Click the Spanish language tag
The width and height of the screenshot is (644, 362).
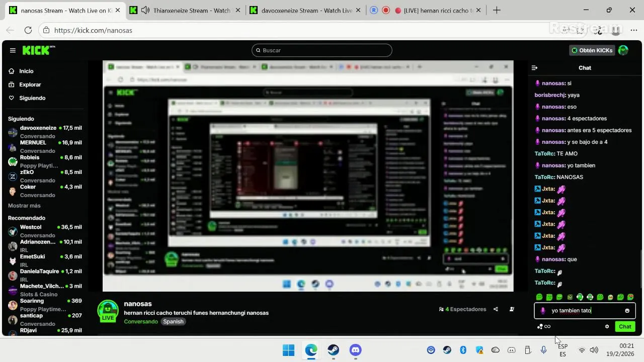click(x=173, y=321)
